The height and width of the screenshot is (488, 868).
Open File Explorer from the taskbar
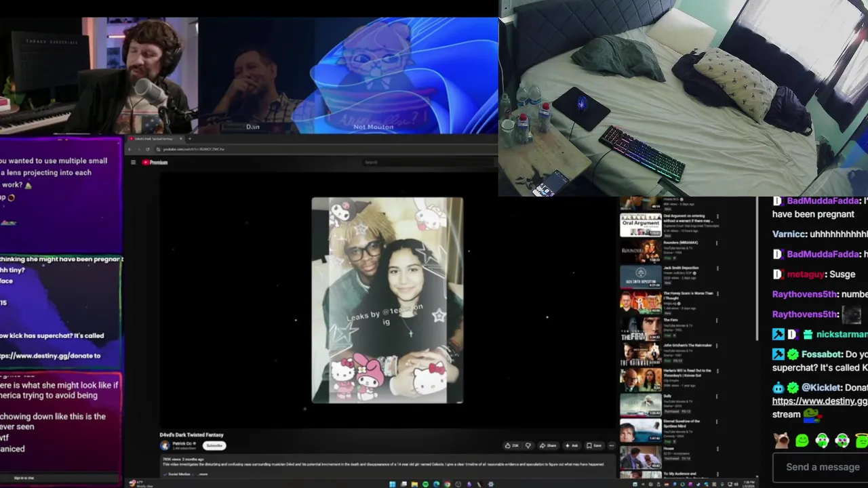[414, 484]
